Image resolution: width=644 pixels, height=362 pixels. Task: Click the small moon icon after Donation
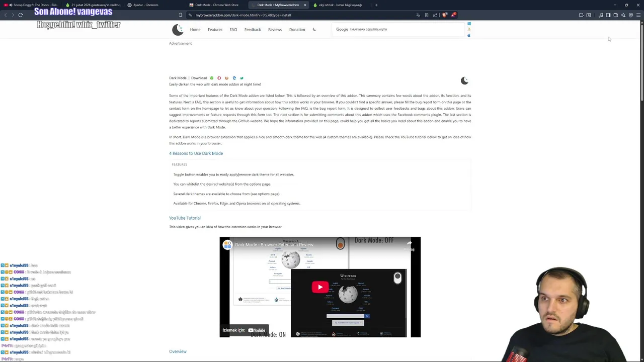314,30
